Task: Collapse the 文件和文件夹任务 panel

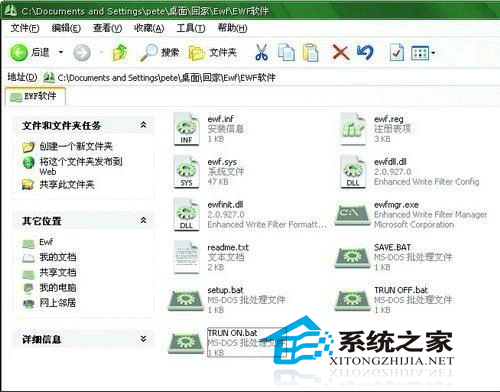Action: coord(143,125)
